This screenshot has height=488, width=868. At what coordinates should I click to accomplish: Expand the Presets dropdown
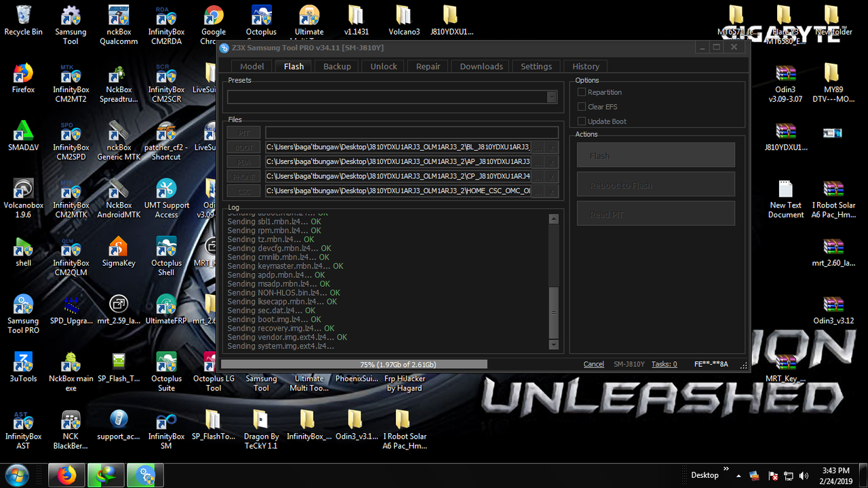[551, 97]
